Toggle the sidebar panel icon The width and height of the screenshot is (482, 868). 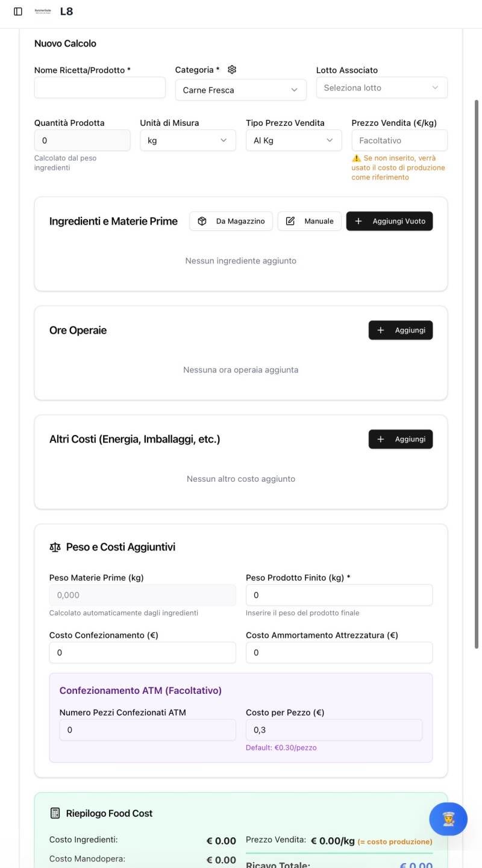click(x=18, y=11)
